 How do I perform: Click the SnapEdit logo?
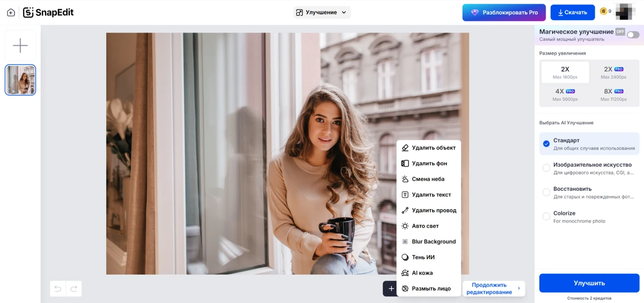coord(49,12)
